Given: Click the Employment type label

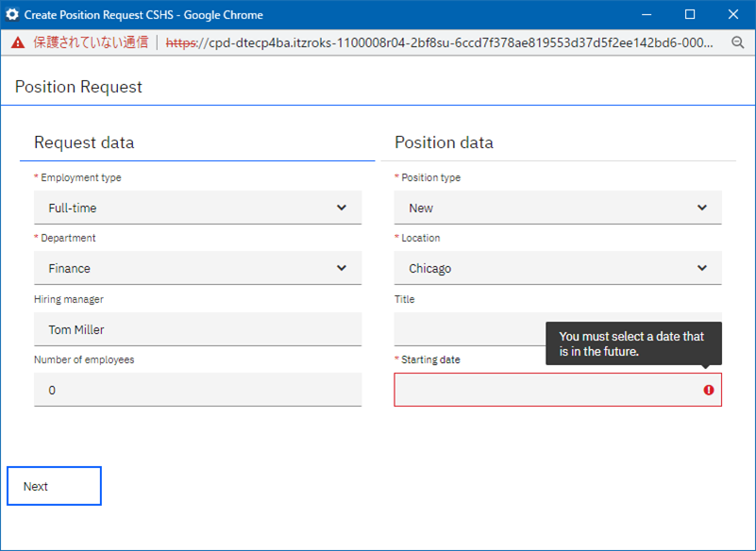Looking at the screenshot, I should click(x=81, y=177).
